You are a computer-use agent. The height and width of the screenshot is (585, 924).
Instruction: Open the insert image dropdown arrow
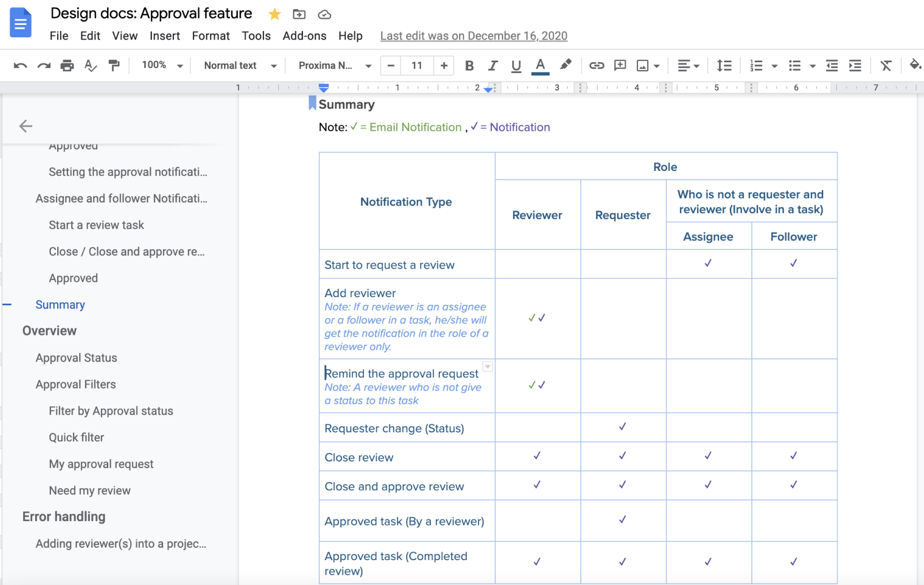click(x=657, y=66)
